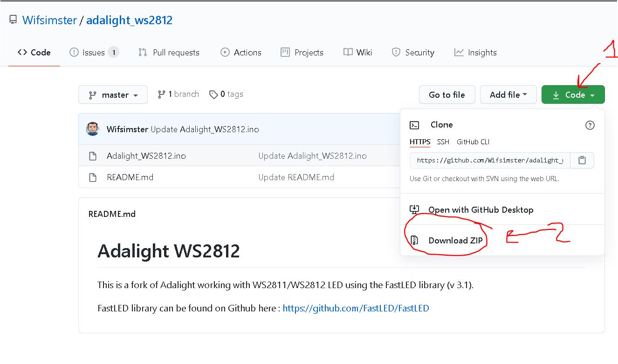This screenshot has height=364, width=618.
Task: Open the README.md file in list
Action: (130, 177)
